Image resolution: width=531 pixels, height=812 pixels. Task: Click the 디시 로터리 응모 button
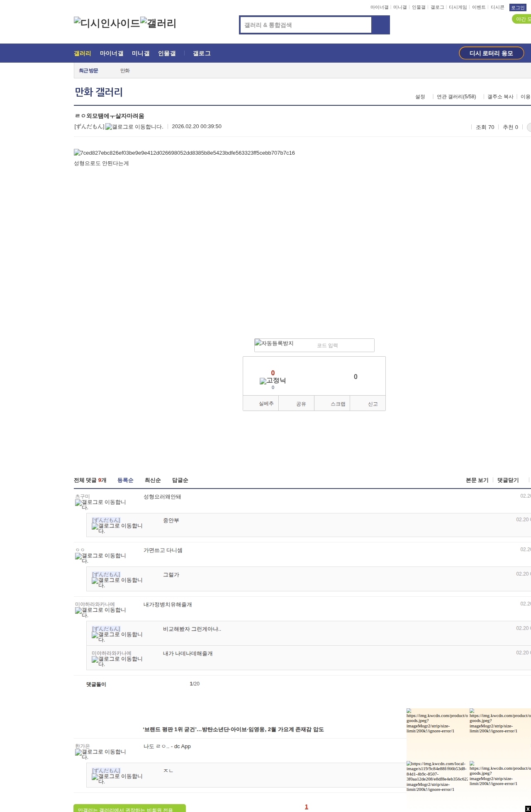pyautogui.click(x=491, y=53)
